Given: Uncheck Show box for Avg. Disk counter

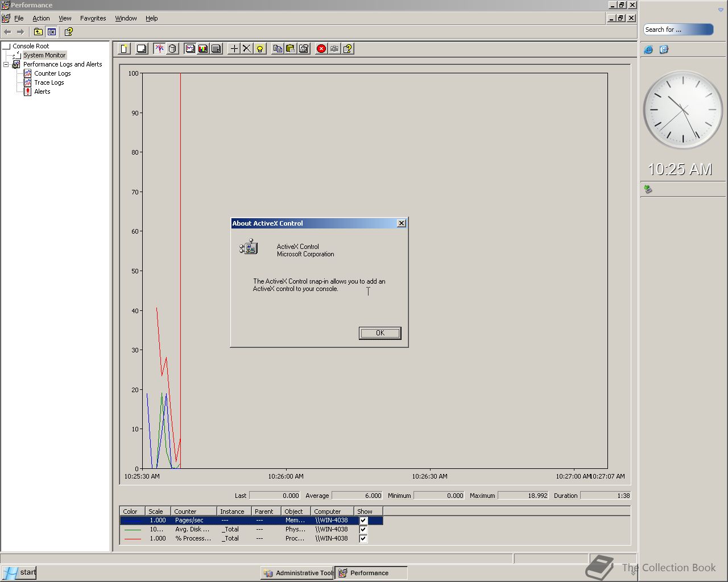Looking at the screenshot, I should (x=363, y=530).
